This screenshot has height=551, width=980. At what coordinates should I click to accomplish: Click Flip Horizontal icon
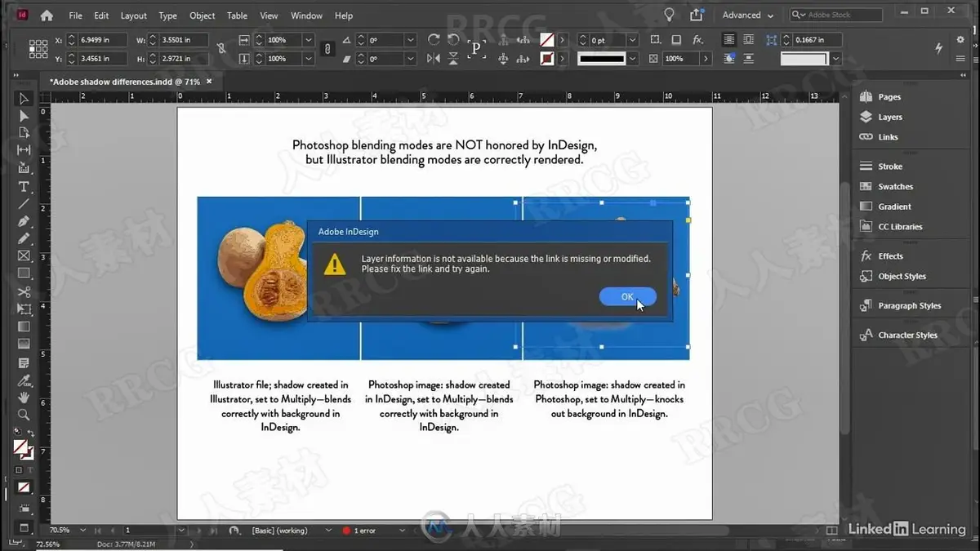[433, 59]
